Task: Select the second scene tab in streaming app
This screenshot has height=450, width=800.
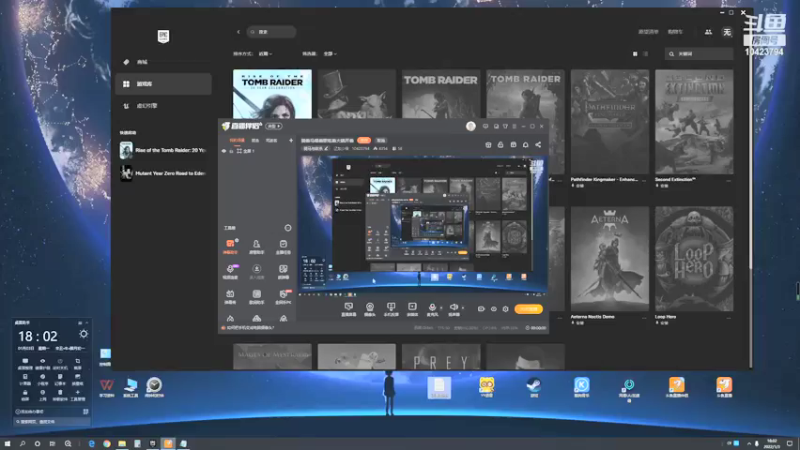Action: (255, 140)
